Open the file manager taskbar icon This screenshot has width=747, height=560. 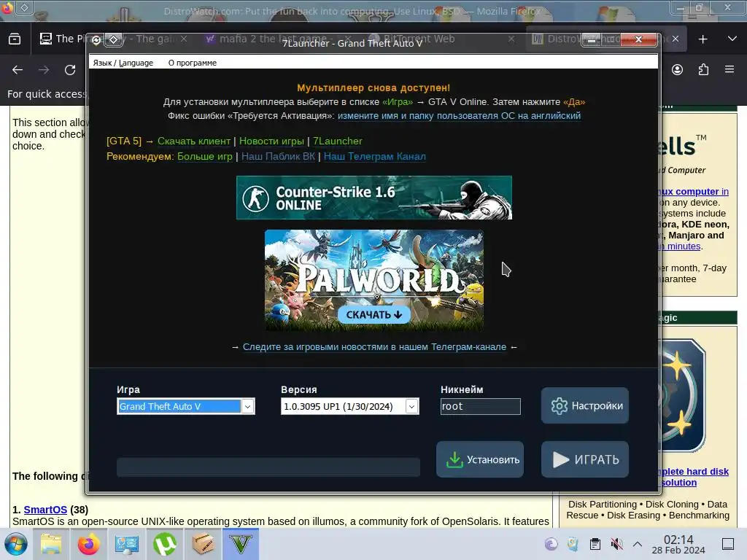[x=51, y=544]
